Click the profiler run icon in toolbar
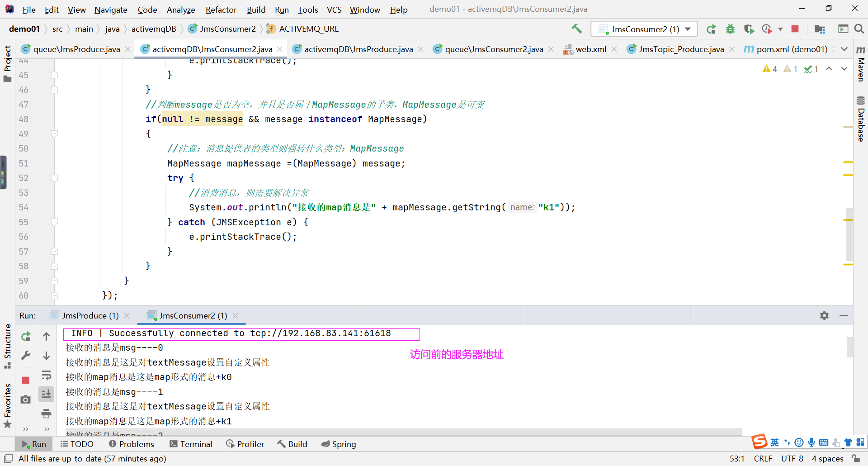Viewport: 868px width, 466px height. [767, 29]
